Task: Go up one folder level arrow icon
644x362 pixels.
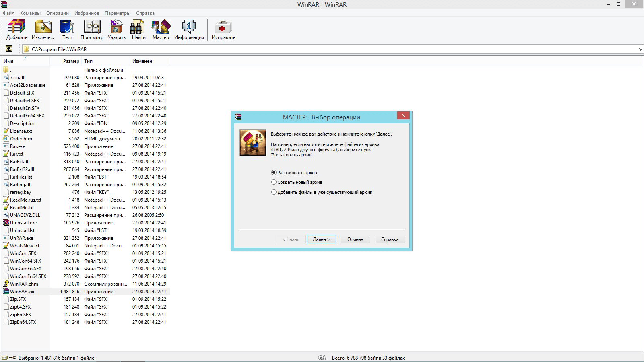Action: 8,49
